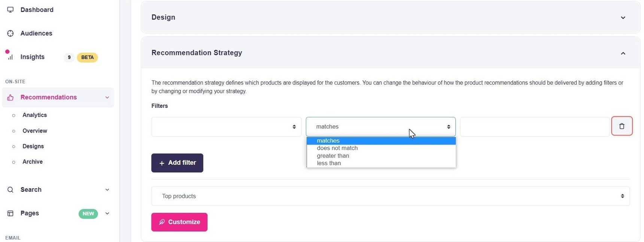Screen dimensions: 644x242
Task: Expand the Design section chevron
Action: pos(623,18)
